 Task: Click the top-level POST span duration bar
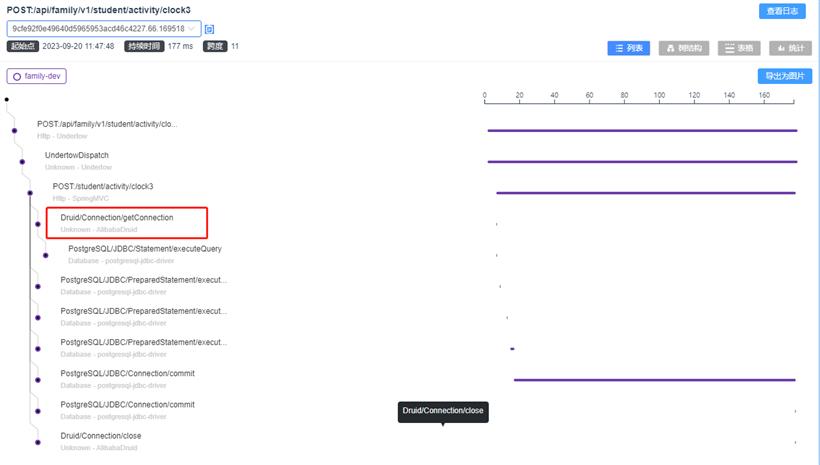coord(641,130)
